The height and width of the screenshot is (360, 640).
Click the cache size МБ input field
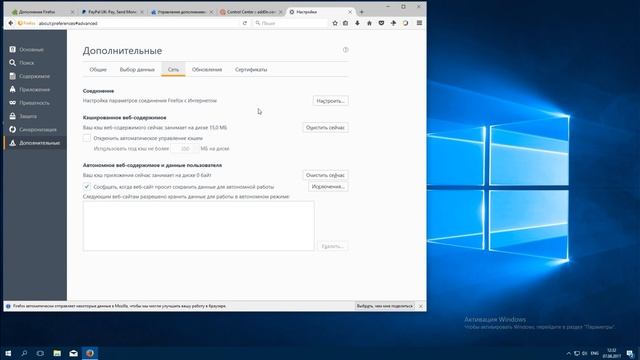coord(185,149)
